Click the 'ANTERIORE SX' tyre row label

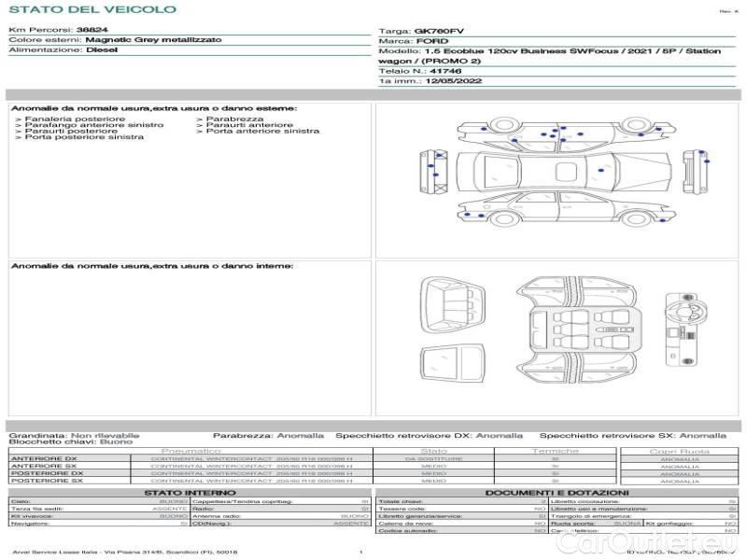[44, 466]
